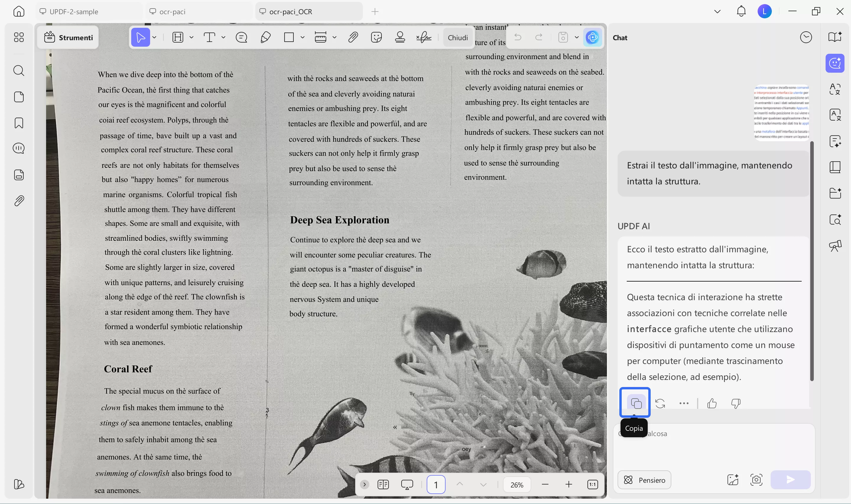Expand the highlight tool dropdown arrow
Screen dimensions: 851x504
coord(191,37)
